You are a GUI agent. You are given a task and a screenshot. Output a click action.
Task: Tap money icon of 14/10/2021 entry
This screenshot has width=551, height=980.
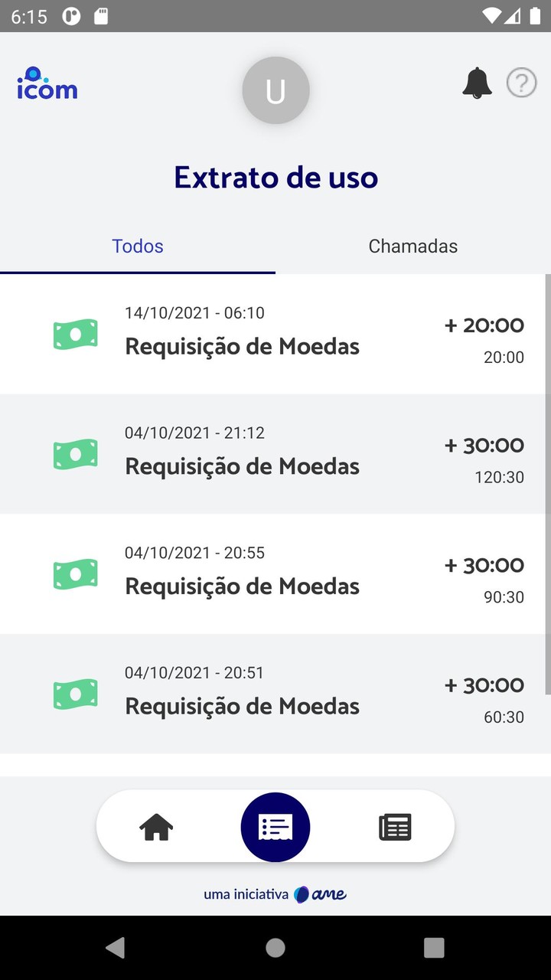coord(75,335)
